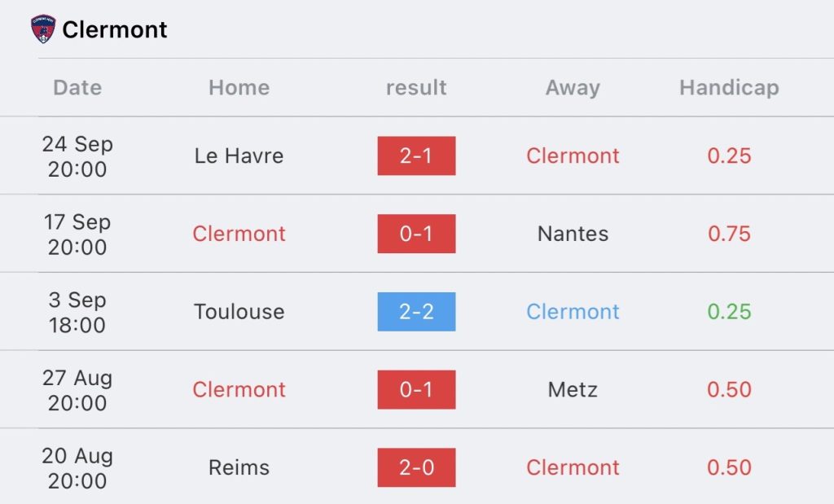Image resolution: width=834 pixels, height=504 pixels.
Task: Sort by the Away column header
Action: click(573, 88)
